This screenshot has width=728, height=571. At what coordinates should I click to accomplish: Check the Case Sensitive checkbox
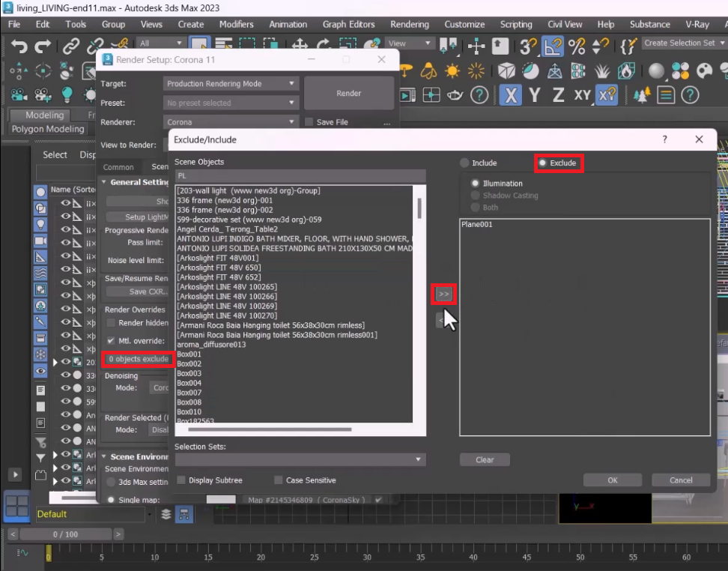pyautogui.click(x=278, y=480)
